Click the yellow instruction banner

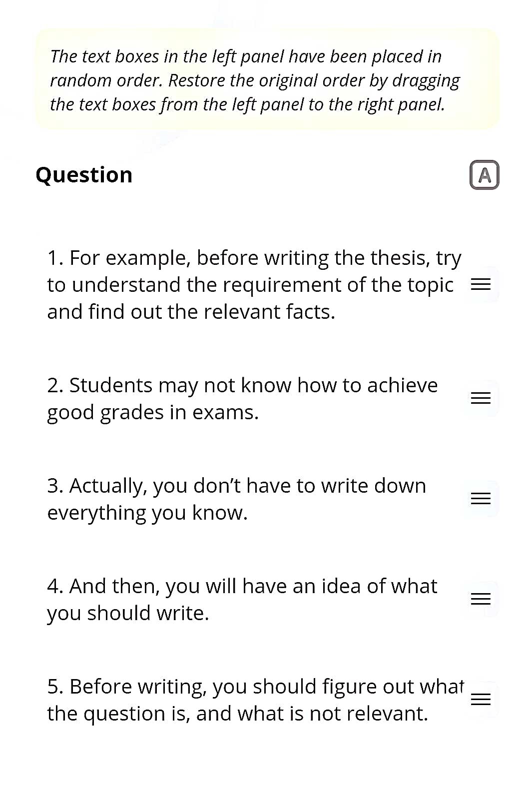267,80
